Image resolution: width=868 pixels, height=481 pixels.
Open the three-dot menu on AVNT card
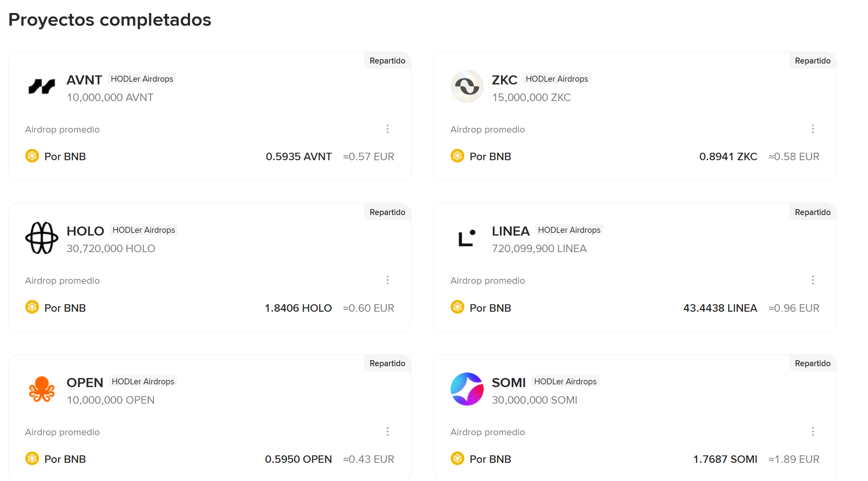tap(387, 129)
